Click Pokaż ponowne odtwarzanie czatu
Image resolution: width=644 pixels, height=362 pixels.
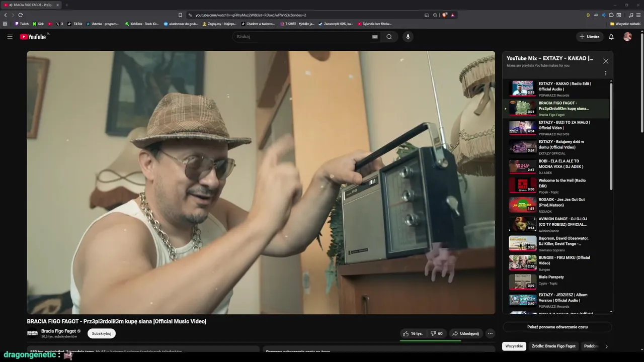[x=557, y=327]
